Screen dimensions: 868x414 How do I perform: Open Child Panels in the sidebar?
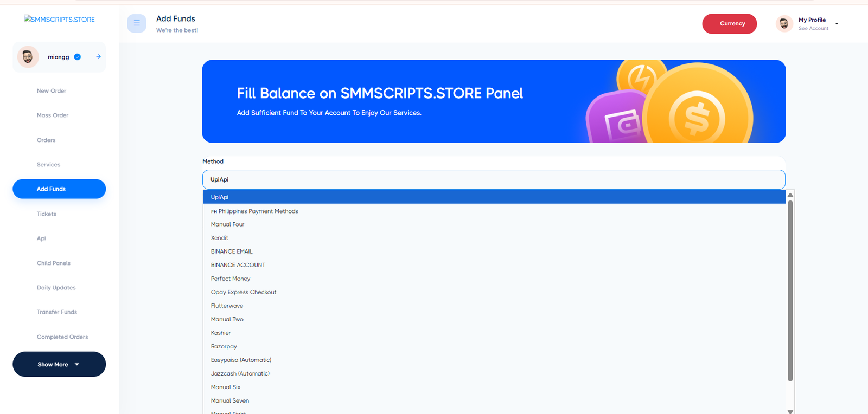tap(54, 263)
